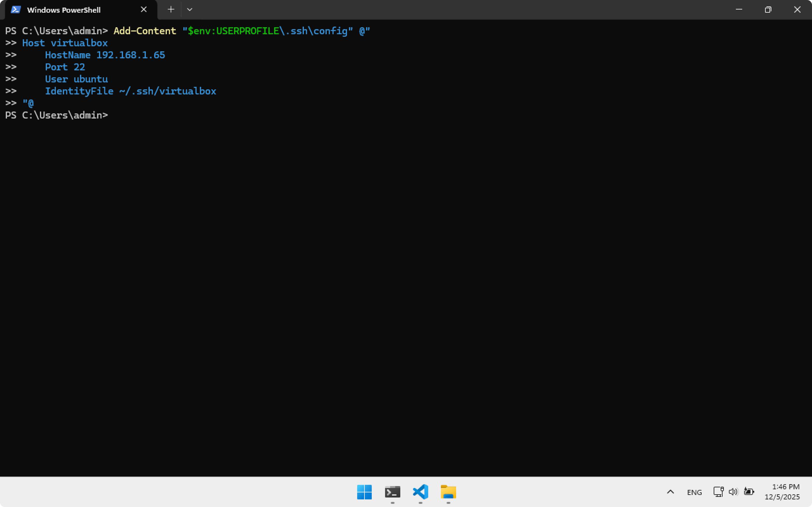812x507 pixels.
Task: Open the ENG language input switcher
Action: pyautogui.click(x=694, y=492)
